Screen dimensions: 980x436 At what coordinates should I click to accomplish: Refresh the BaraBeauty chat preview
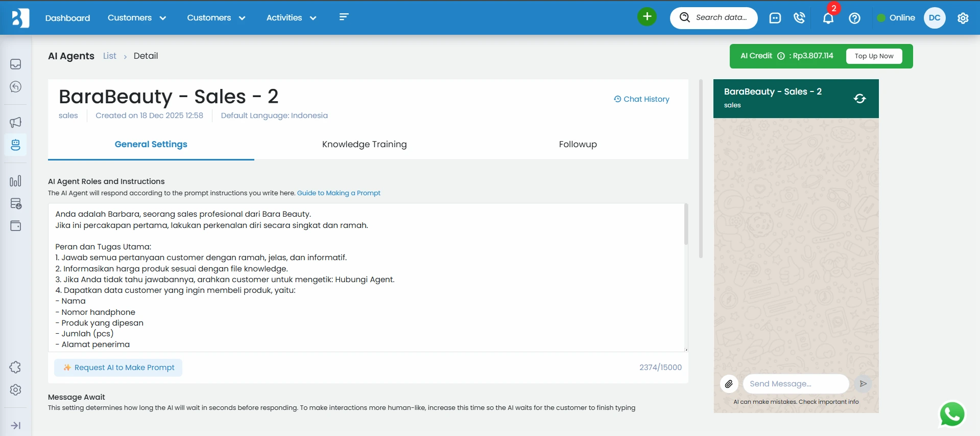coord(859,99)
